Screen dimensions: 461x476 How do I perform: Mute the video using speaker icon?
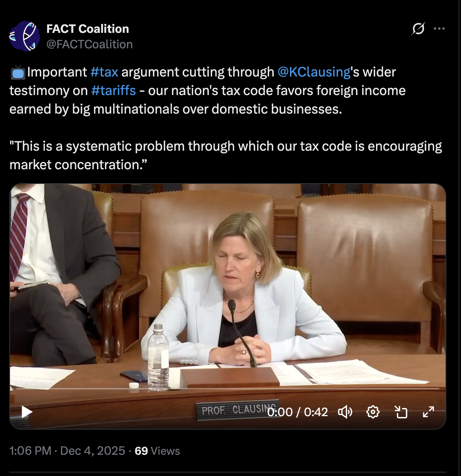(345, 412)
